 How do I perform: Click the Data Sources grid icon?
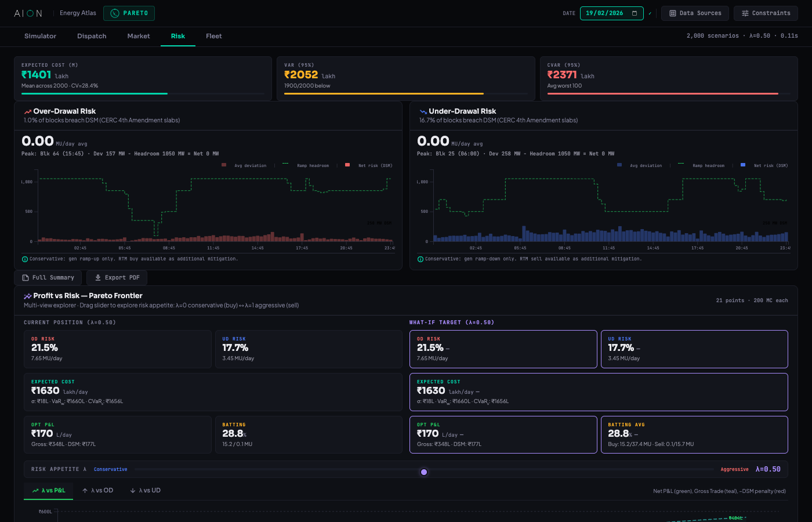(x=674, y=13)
